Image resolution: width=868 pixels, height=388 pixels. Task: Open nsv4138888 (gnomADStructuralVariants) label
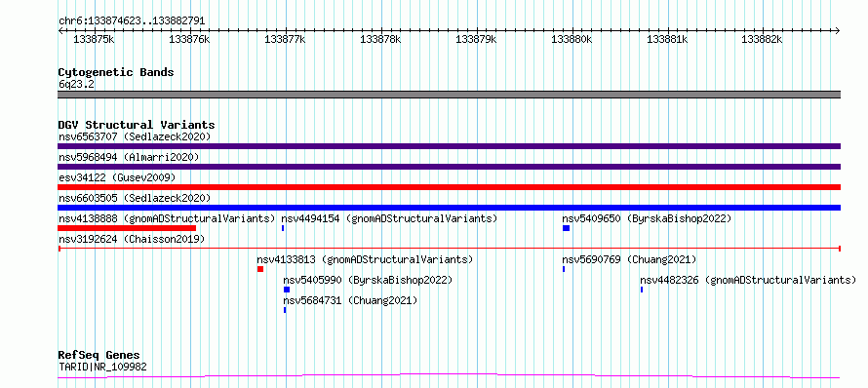167,218
